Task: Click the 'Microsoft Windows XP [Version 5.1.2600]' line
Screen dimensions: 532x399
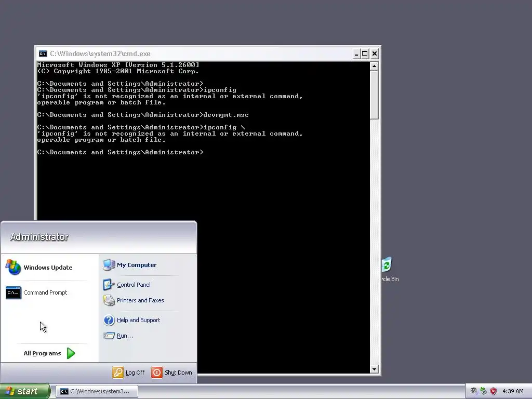Action: (x=118, y=65)
